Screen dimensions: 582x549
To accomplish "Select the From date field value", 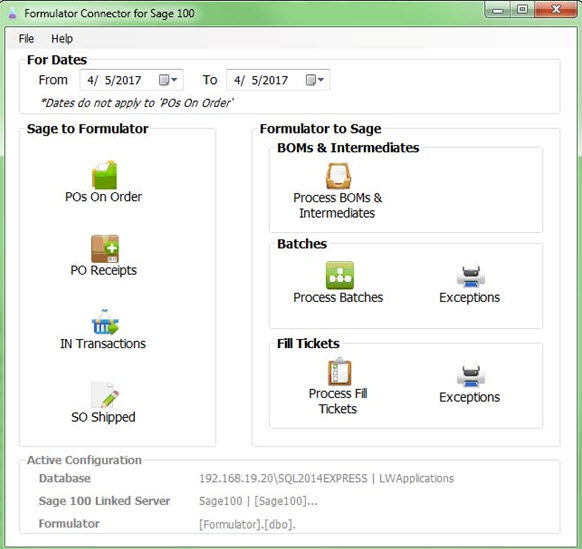I will (114, 80).
